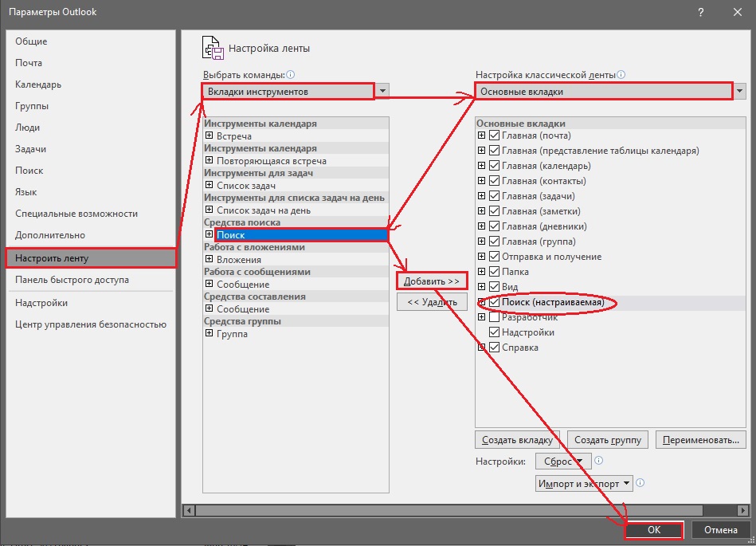Image resolution: width=756 pixels, height=546 pixels.
Task: Go to Панель быстрого доступа category
Action: 91,280
